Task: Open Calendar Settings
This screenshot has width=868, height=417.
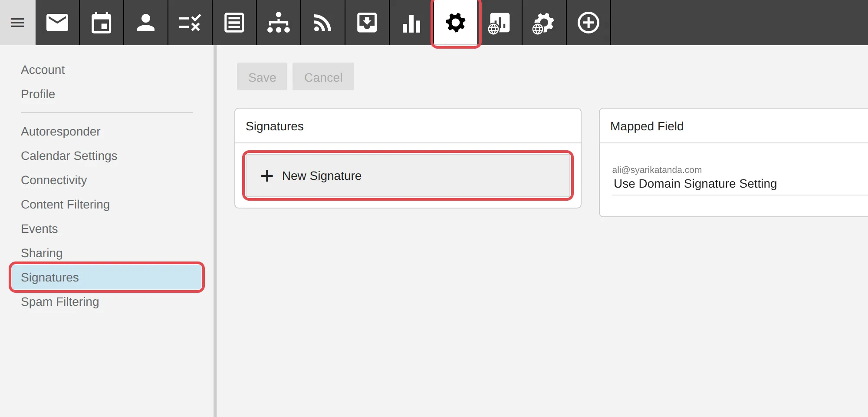Action: (x=69, y=156)
